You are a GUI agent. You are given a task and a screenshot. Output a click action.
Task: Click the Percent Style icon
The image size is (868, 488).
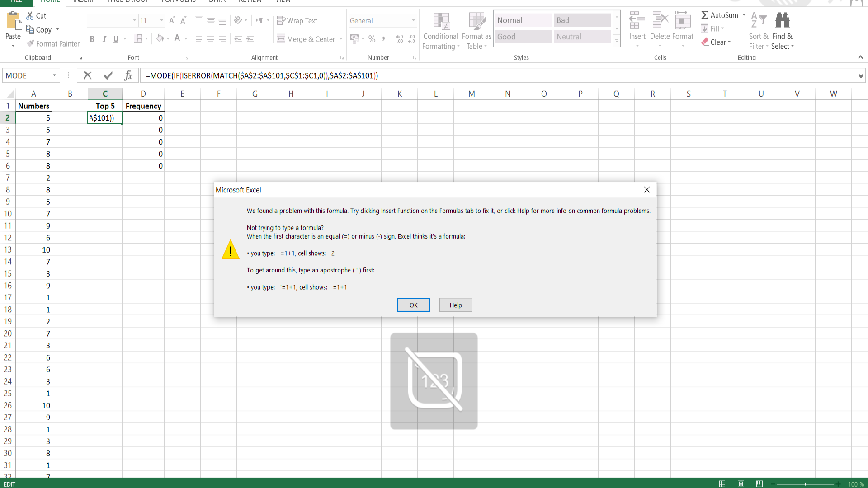(372, 39)
